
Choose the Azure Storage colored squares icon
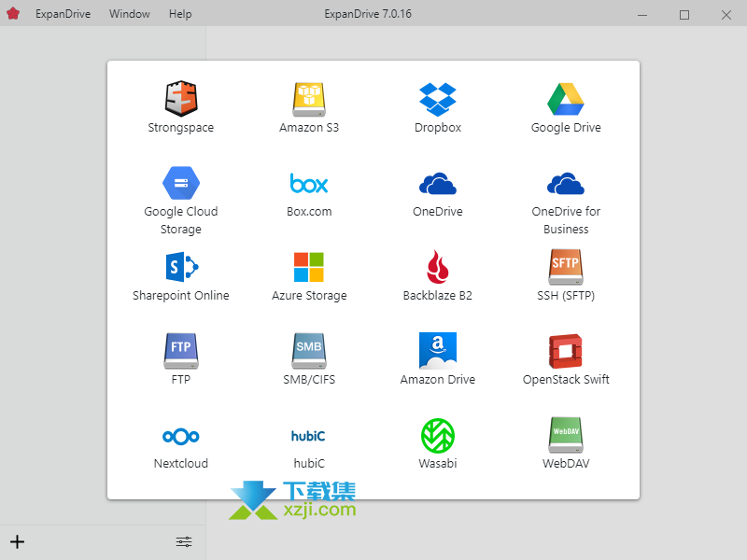pos(309,267)
